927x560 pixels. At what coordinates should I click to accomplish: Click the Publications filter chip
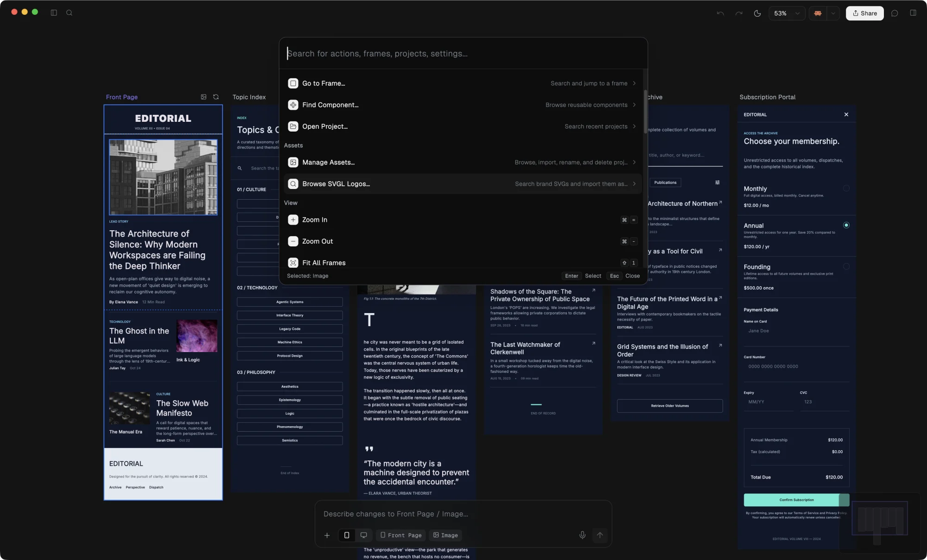coord(665,182)
